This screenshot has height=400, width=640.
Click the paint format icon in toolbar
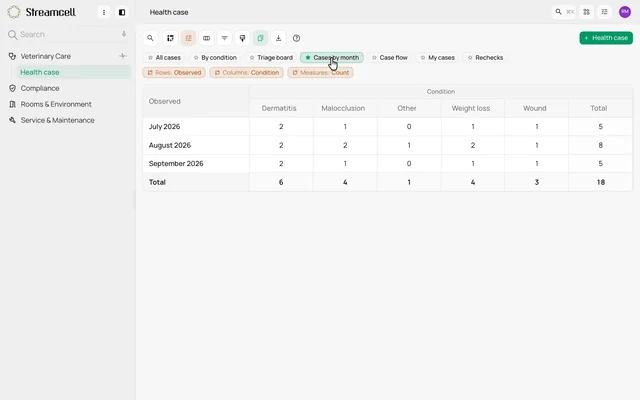pos(242,38)
